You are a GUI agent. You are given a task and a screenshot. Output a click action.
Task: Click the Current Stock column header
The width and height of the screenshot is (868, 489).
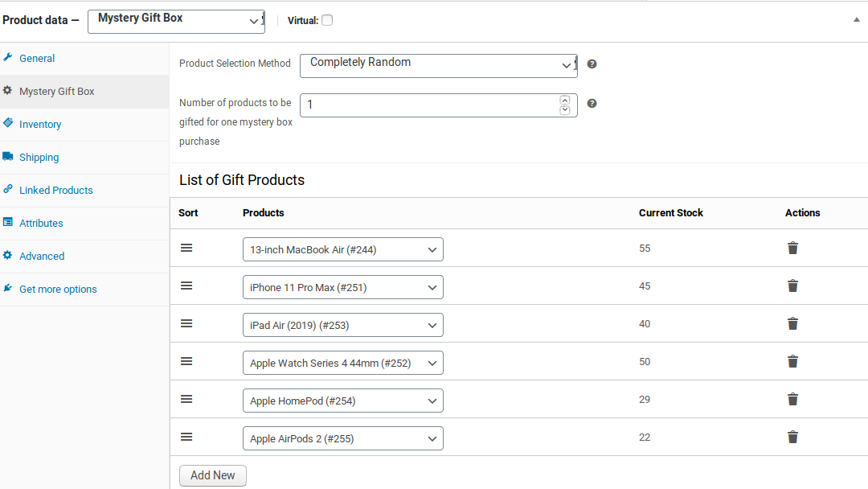671,213
